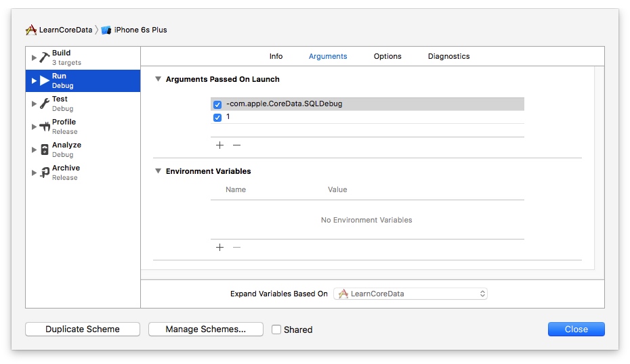
Task: Expand the Run action disclosure triangle
Action: 34,81
